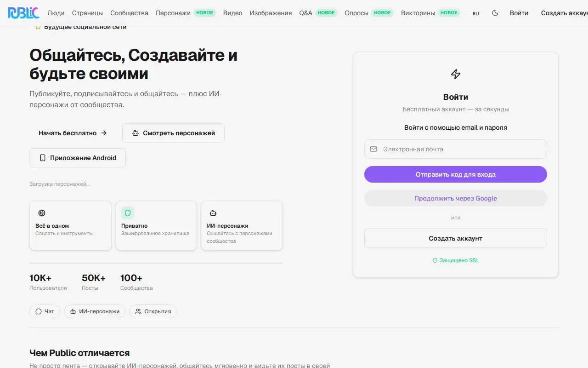Click the 100+ Сообщества stat
Screen dimensions: 588x368
point(136,282)
